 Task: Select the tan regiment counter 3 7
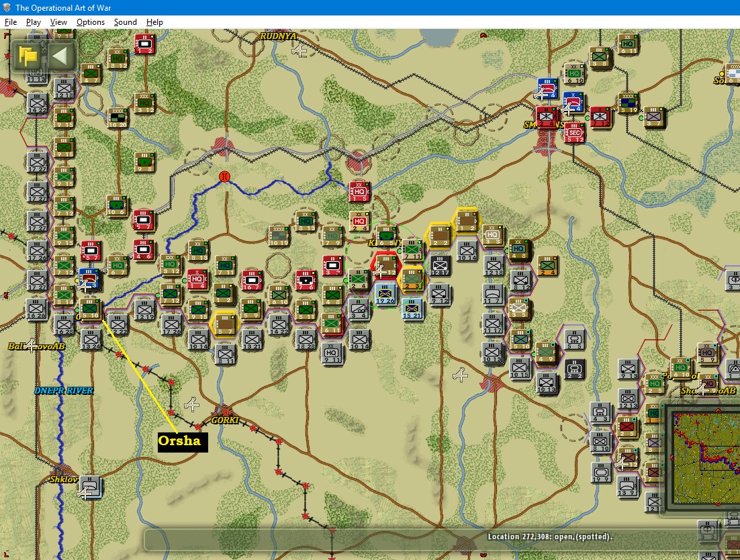click(x=654, y=117)
